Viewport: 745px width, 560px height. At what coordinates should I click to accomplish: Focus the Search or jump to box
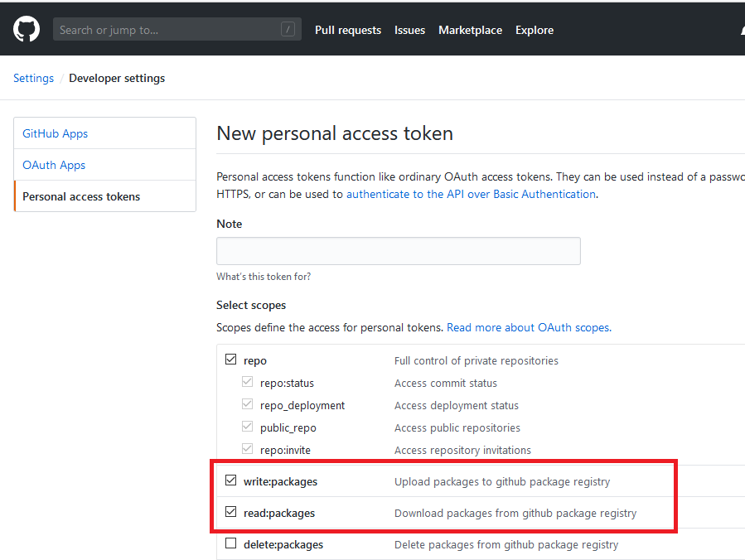point(177,30)
